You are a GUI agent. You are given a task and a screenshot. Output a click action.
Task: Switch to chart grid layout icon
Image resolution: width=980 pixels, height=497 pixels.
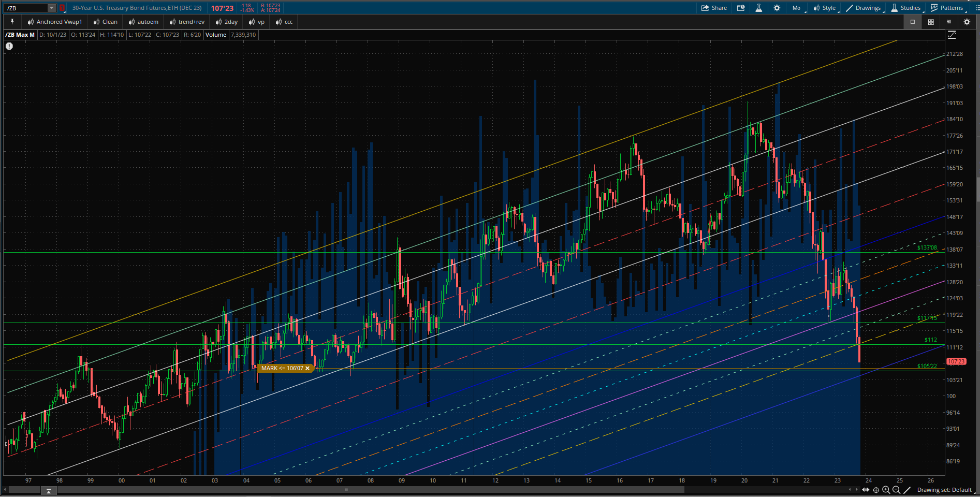(x=931, y=22)
